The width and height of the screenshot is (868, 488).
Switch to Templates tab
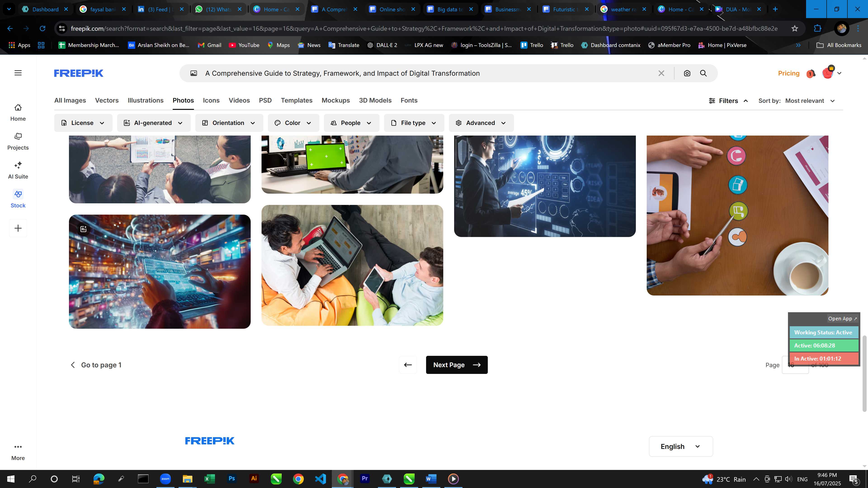297,100
